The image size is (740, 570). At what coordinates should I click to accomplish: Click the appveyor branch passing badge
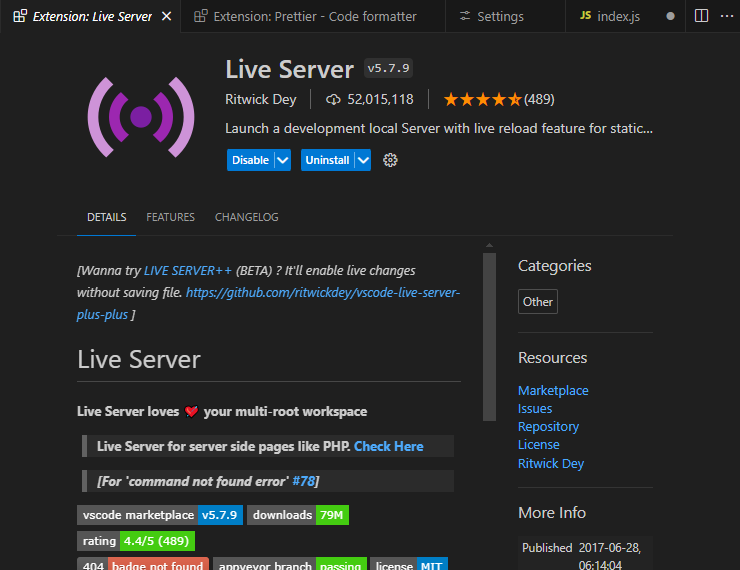pyautogui.click(x=290, y=564)
